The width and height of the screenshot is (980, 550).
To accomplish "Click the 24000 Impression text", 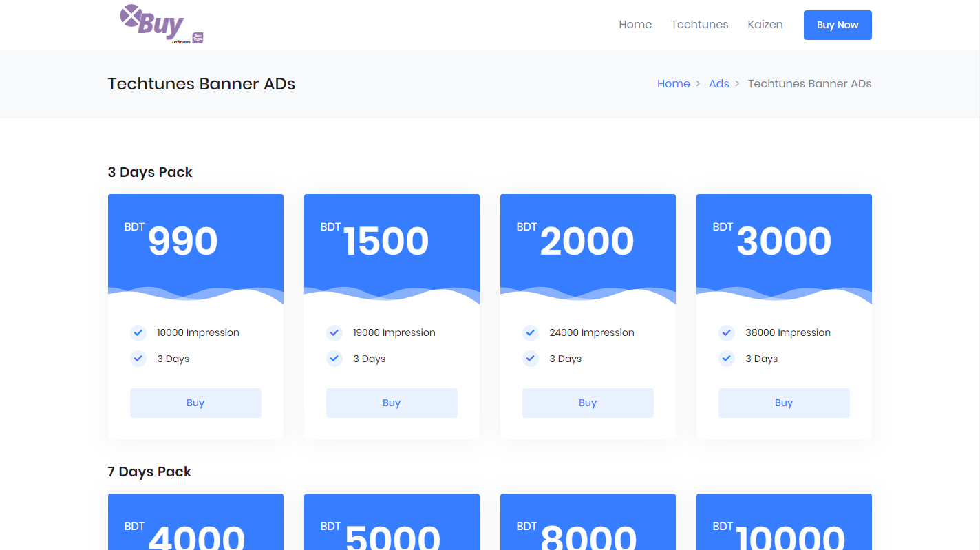I will 592,333.
